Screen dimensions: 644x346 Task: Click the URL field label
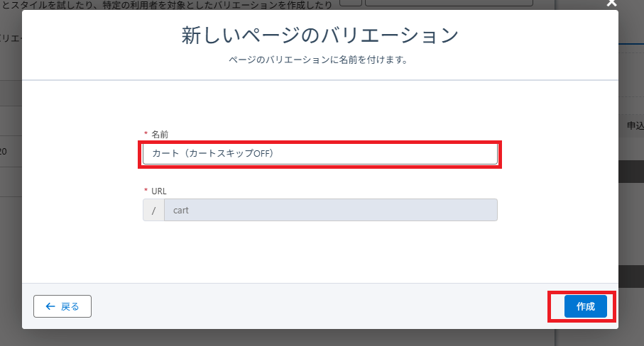159,191
